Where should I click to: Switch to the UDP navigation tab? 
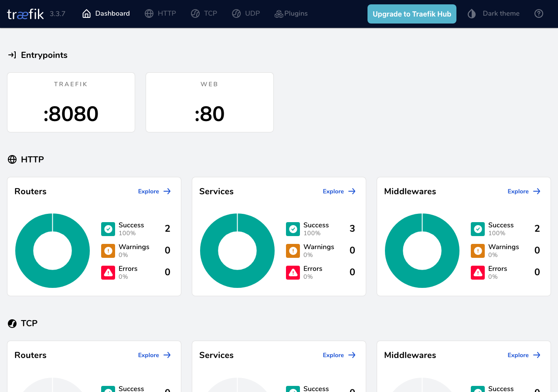tap(246, 14)
